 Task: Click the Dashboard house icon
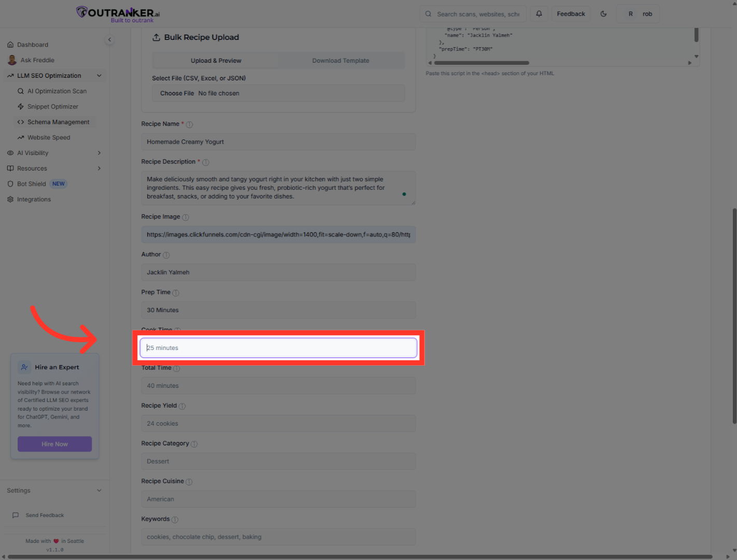click(10, 45)
